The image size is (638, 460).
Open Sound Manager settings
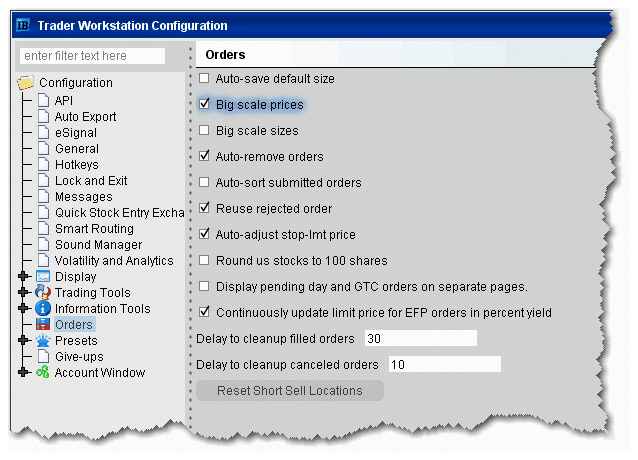(98, 244)
